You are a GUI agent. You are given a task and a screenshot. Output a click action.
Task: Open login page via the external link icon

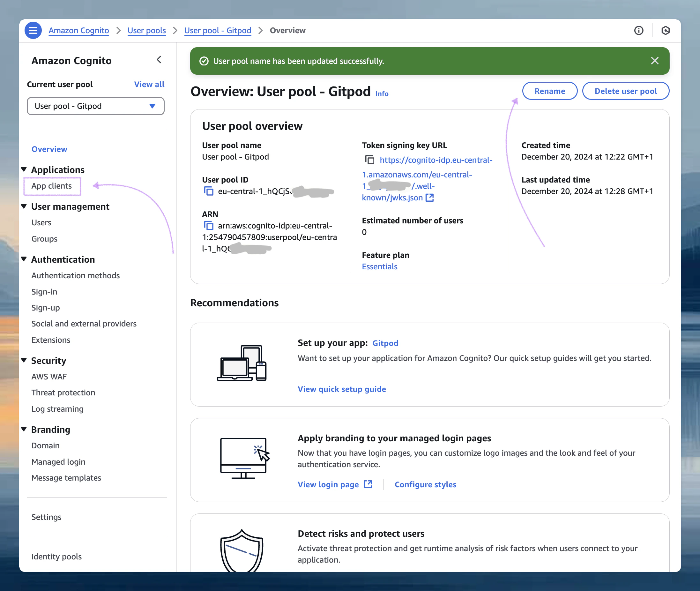(368, 484)
